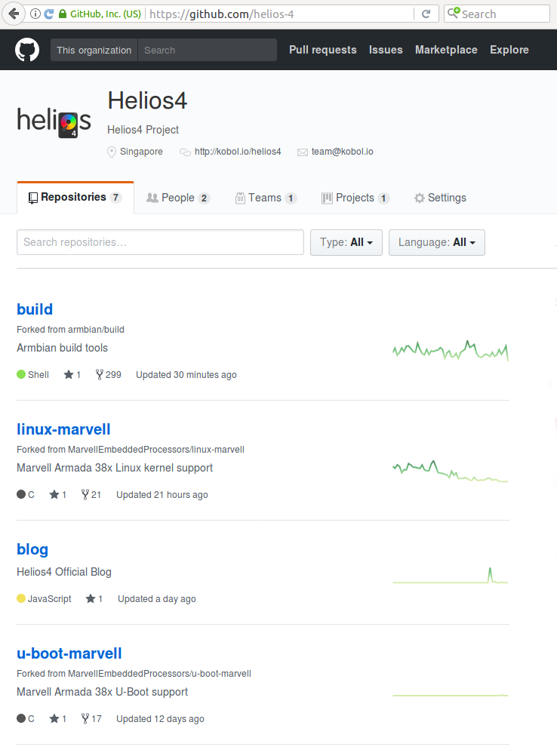Click the This organization search scope
The width and height of the screenshot is (557, 756).
click(x=94, y=50)
